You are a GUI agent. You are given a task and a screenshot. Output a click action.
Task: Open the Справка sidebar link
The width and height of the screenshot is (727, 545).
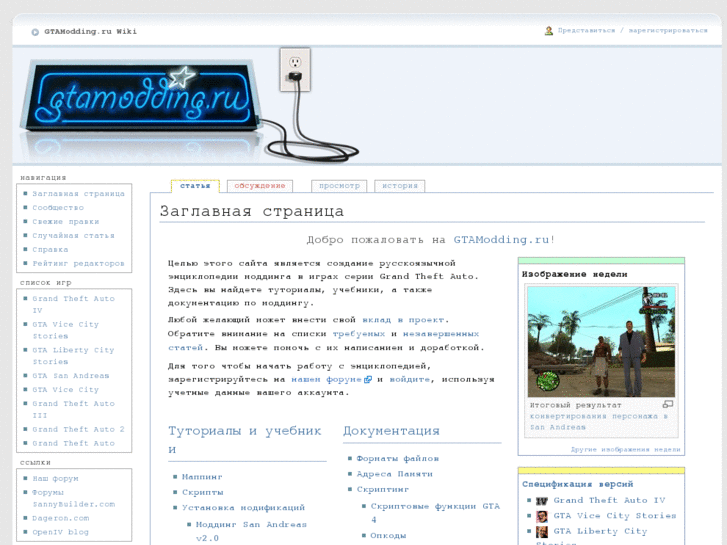click(x=50, y=250)
